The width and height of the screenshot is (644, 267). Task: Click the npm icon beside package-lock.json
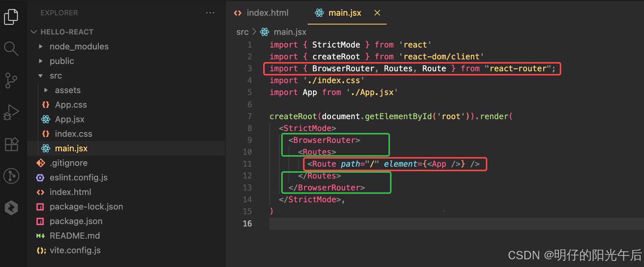[40, 206]
